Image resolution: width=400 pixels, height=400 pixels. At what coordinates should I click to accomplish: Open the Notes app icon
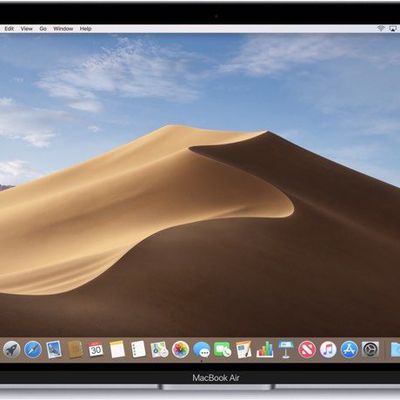point(117,349)
